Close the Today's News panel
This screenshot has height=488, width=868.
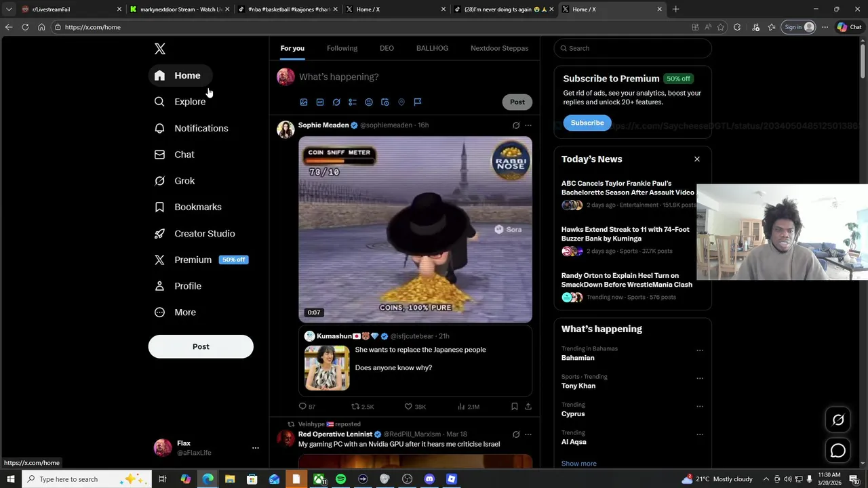(697, 159)
